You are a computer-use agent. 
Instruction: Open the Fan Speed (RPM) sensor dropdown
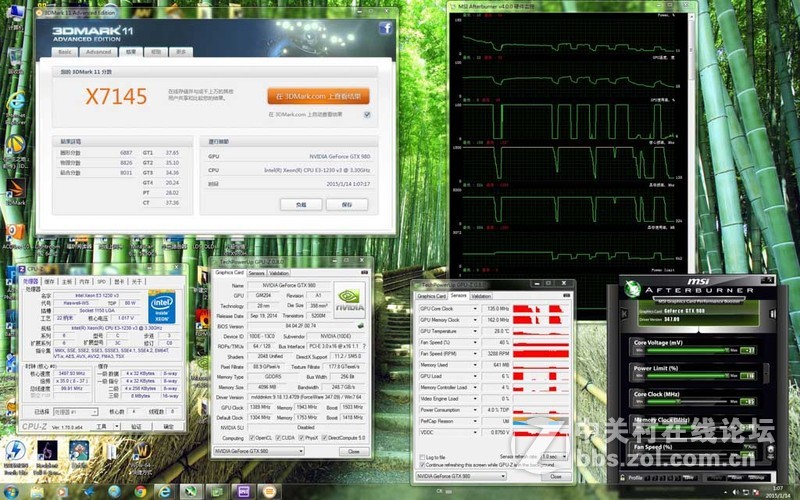pyautogui.click(x=475, y=354)
